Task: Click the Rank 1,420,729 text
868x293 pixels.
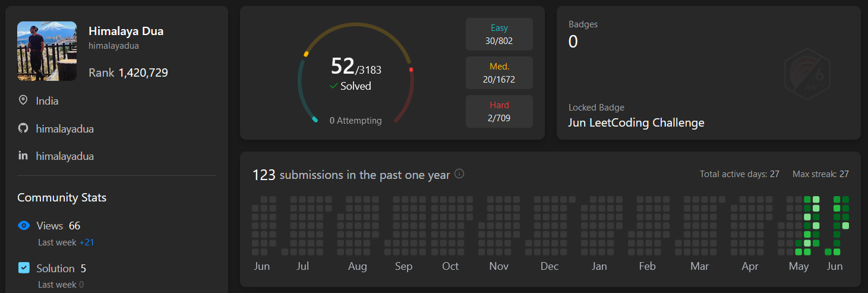Action: [128, 73]
